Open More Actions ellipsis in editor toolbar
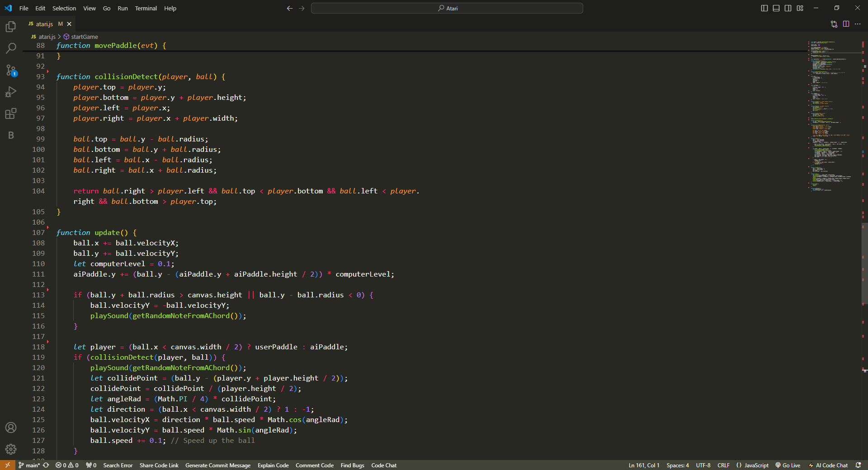This screenshot has height=470, width=868. 858,24
